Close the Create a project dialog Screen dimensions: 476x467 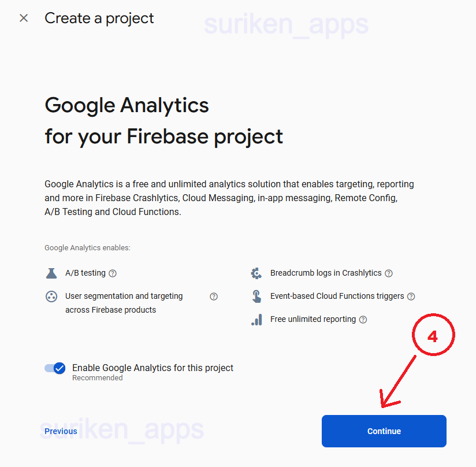pyautogui.click(x=24, y=18)
